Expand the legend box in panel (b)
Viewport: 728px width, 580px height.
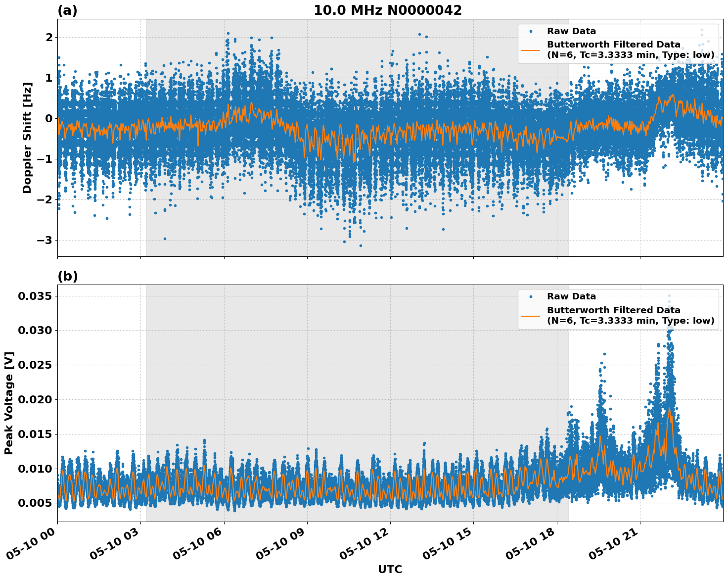(x=618, y=309)
